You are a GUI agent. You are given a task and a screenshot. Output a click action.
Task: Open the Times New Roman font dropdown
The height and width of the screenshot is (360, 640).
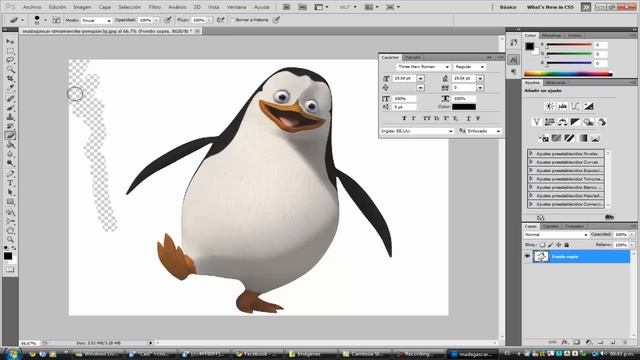(423, 67)
